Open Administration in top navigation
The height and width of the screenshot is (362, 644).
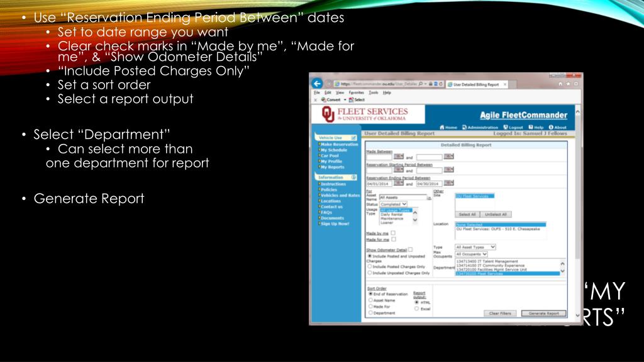coord(480,127)
